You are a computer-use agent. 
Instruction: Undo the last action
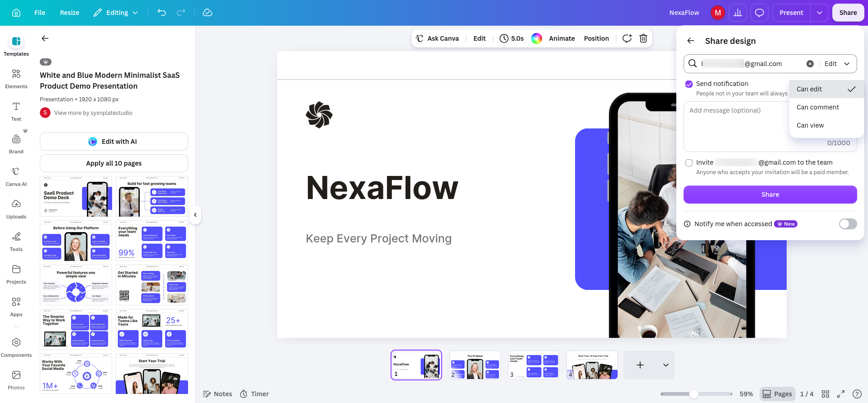(x=162, y=13)
